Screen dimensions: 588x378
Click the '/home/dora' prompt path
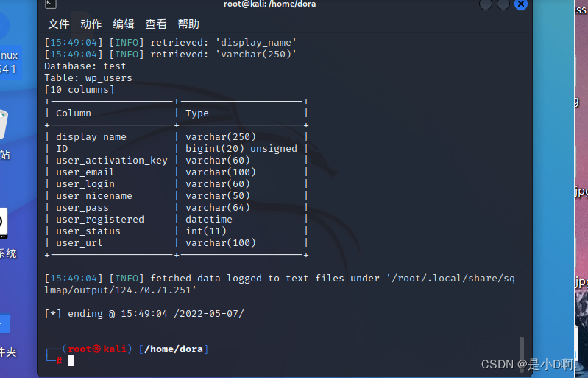(x=174, y=349)
